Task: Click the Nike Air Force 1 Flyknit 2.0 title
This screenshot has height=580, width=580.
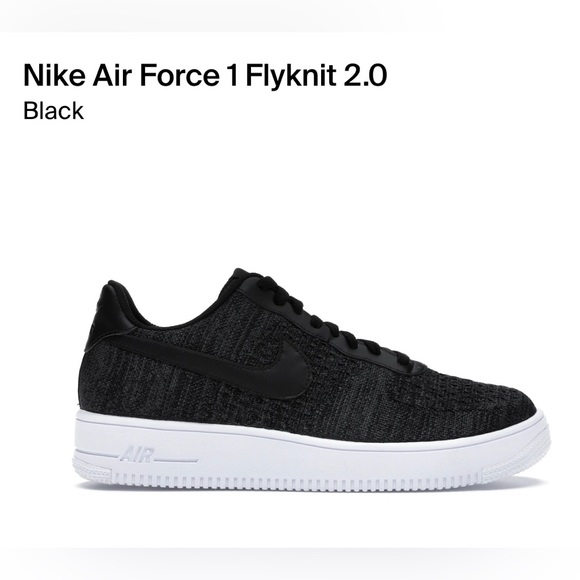Action: (x=205, y=75)
